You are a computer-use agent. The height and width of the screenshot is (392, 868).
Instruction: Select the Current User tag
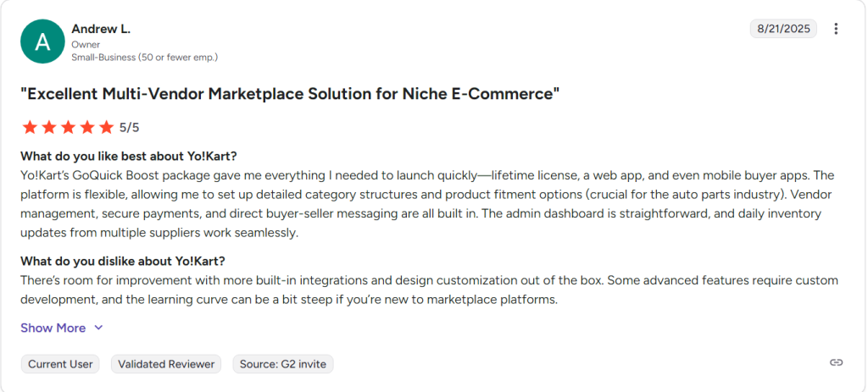click(60, 364)
